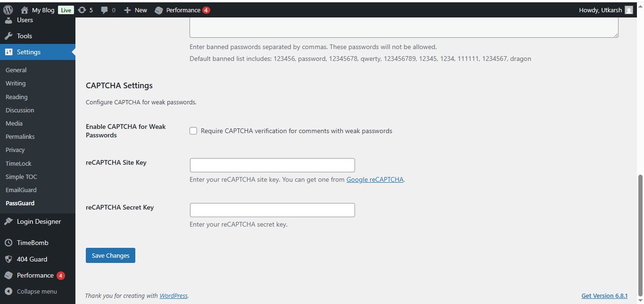644x304 pixels.
Task: Click Get Version 6.8.1 link
Action: 604,296
